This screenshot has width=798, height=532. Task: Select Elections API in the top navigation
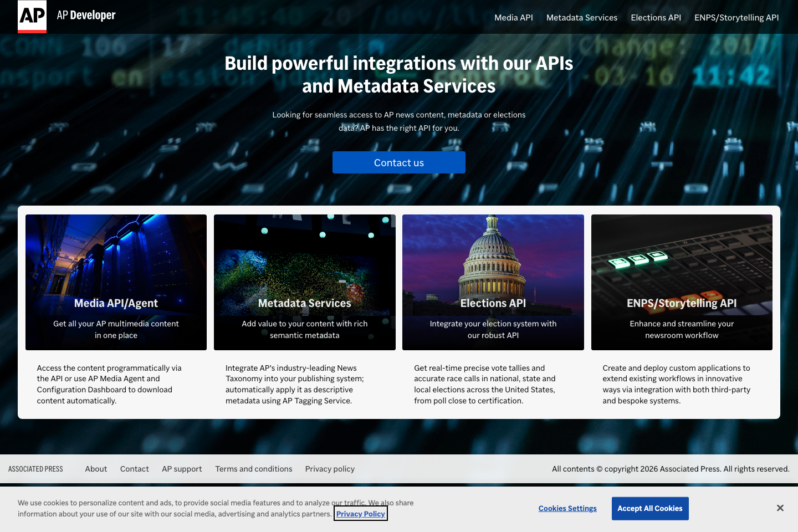tap(656, 17)
